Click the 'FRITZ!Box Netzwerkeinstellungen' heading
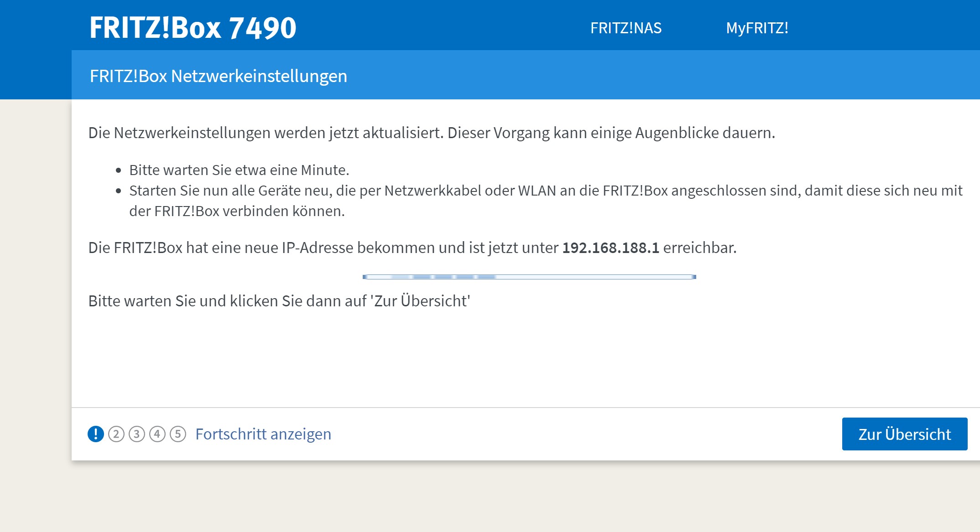Viewport: 980px width, 532px height. (x=218, y=76)
